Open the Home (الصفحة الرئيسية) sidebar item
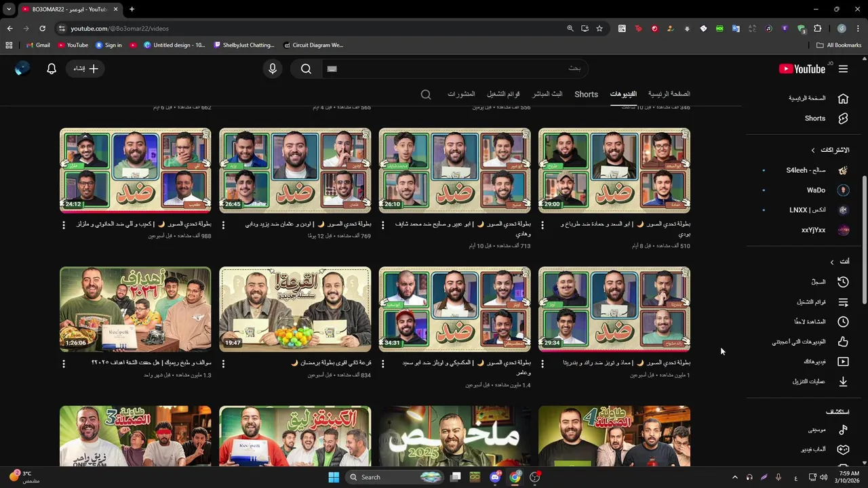868x488 pixels. click(818, 98)
